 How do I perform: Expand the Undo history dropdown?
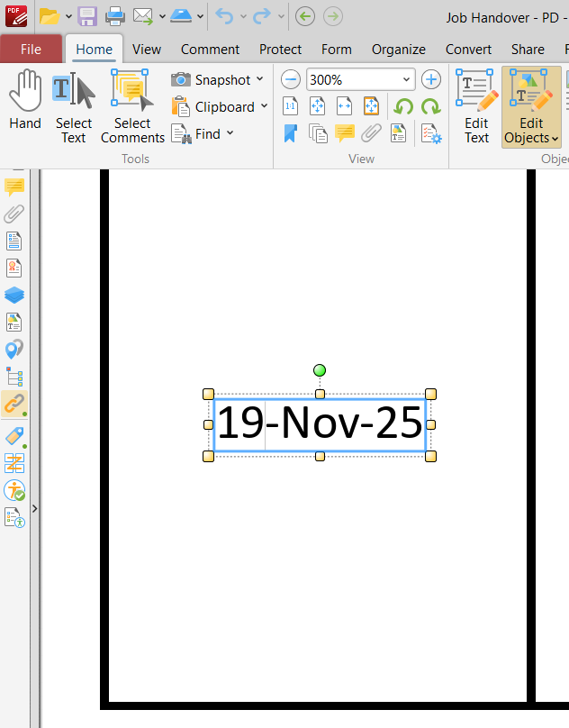tap(243, 17)
